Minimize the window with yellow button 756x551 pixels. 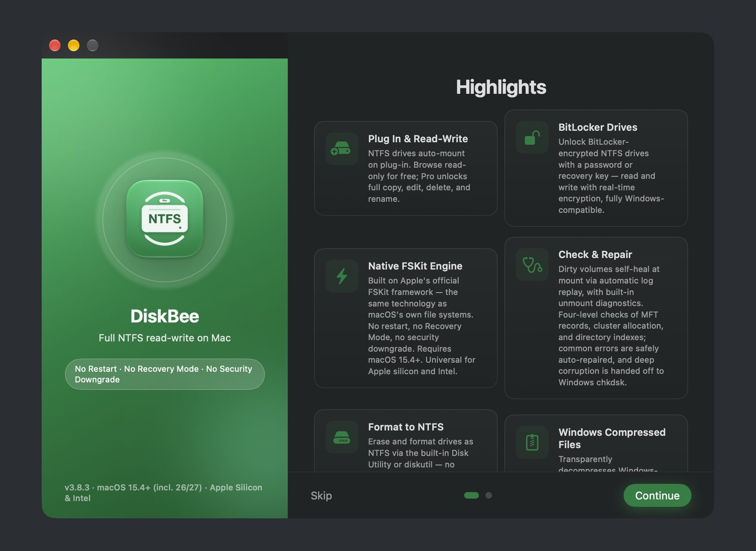tap(73, 45)
